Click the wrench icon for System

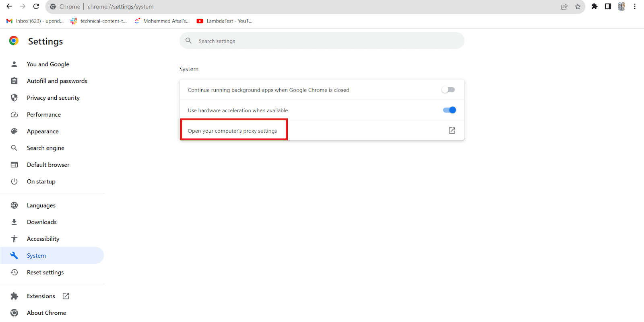pyautogui.click(x=14, y=255)
